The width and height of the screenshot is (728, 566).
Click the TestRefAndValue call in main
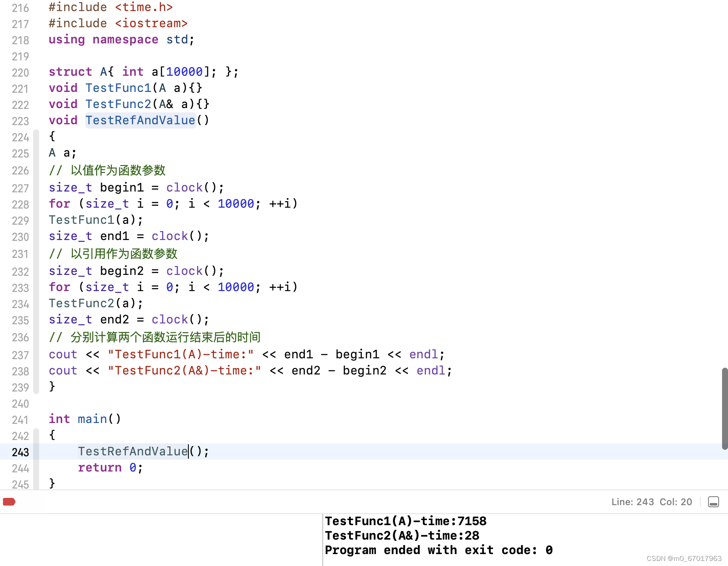[x=133, y=452]
